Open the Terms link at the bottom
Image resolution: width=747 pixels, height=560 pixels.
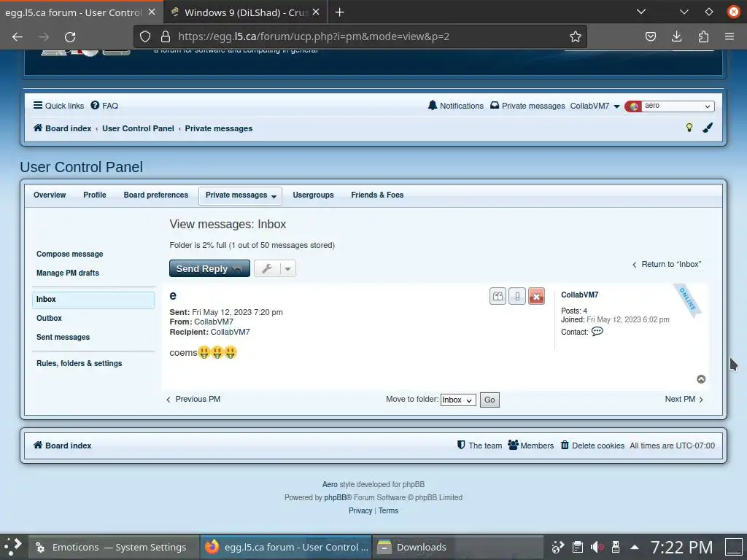[x=388, y=510]
